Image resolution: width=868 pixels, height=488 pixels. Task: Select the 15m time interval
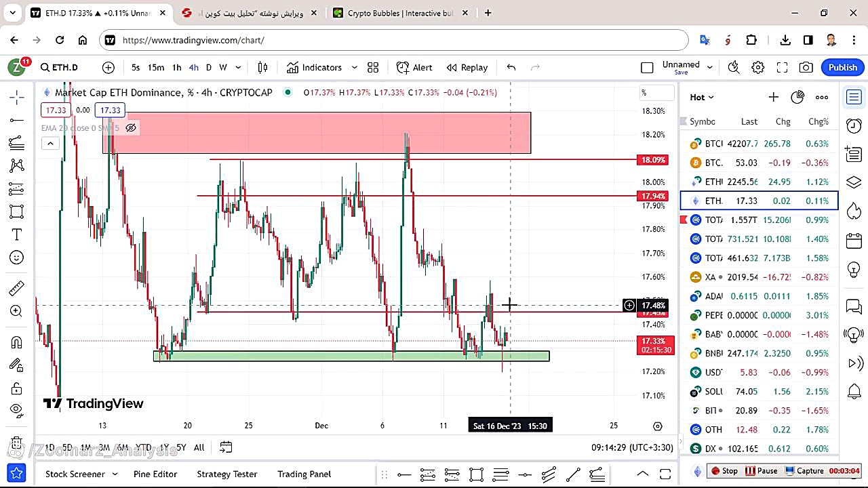tap(156, 67)
